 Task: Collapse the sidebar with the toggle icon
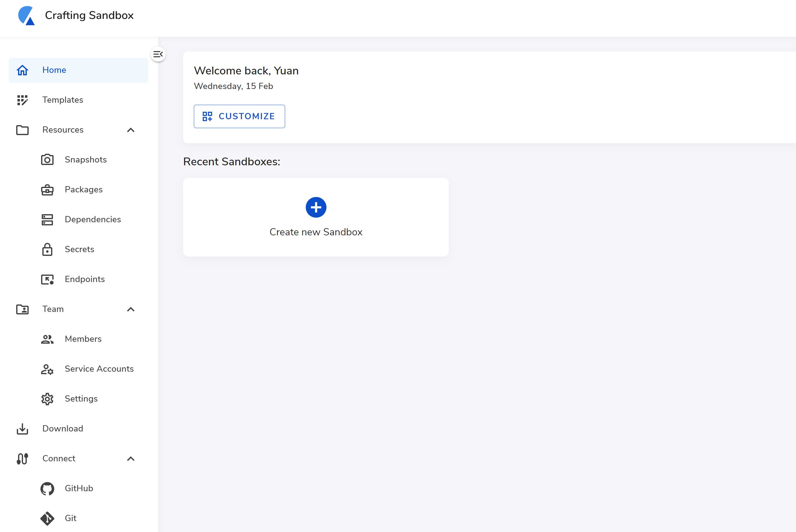[x=158, y=54]
